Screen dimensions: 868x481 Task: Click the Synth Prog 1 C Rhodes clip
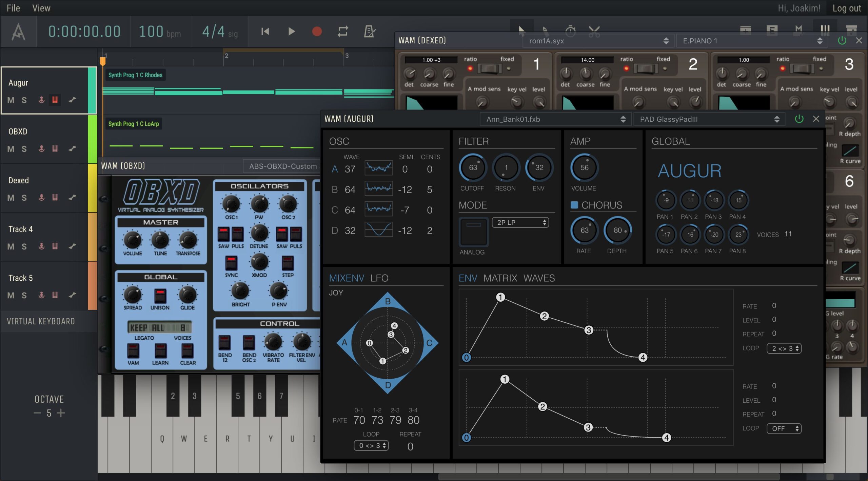135,75
